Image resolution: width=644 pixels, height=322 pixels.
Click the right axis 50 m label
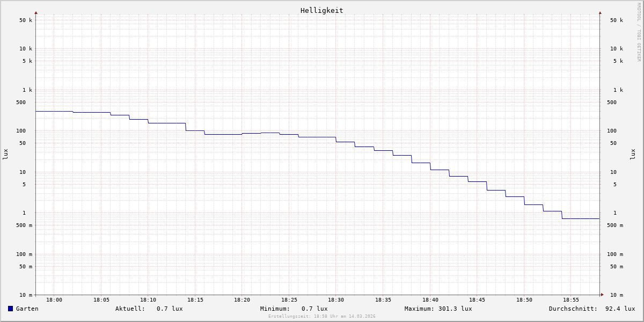tap(617, 267)
